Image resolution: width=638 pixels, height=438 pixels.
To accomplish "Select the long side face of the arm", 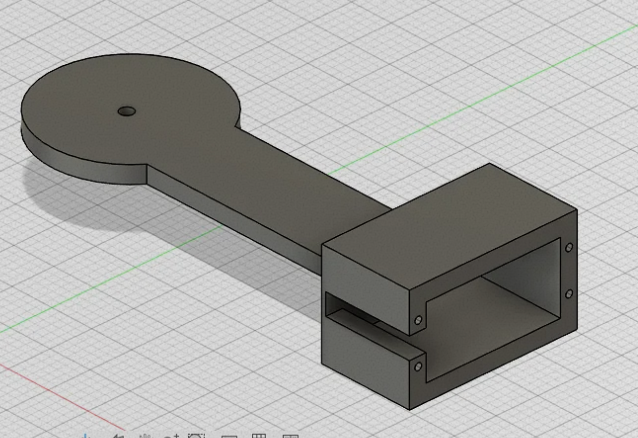I will click(234, 220).
